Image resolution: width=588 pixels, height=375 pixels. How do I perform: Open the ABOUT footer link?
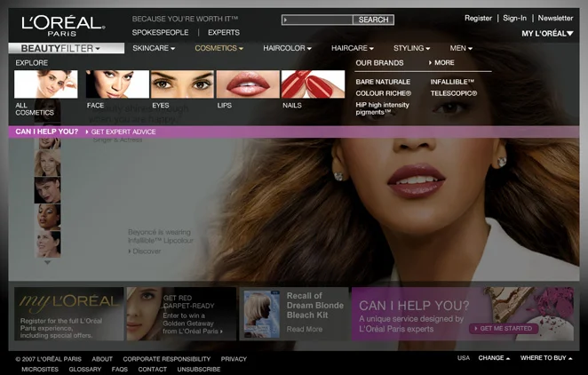102,359
